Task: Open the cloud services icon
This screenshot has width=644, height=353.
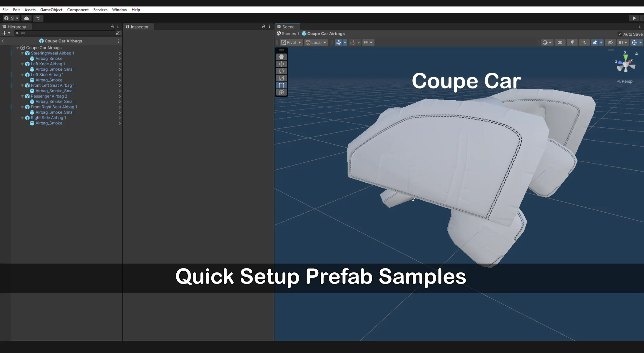Action: coord(26,18)
